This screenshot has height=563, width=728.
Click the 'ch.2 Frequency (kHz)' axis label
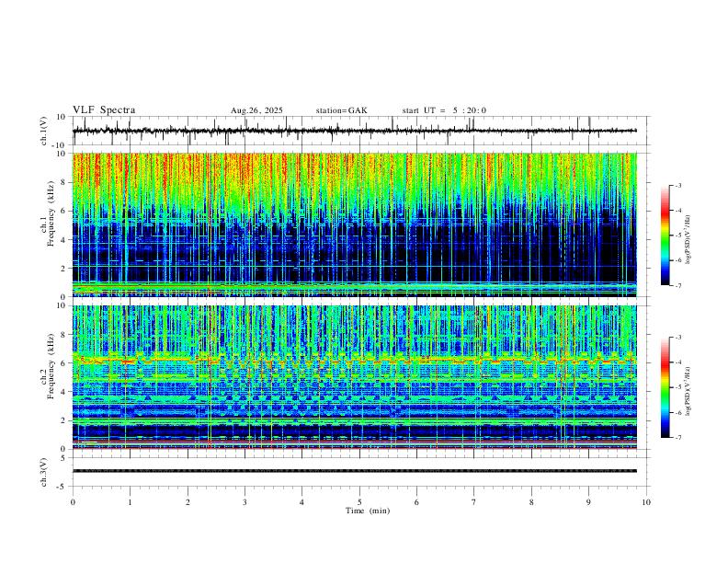click(47, 365)
